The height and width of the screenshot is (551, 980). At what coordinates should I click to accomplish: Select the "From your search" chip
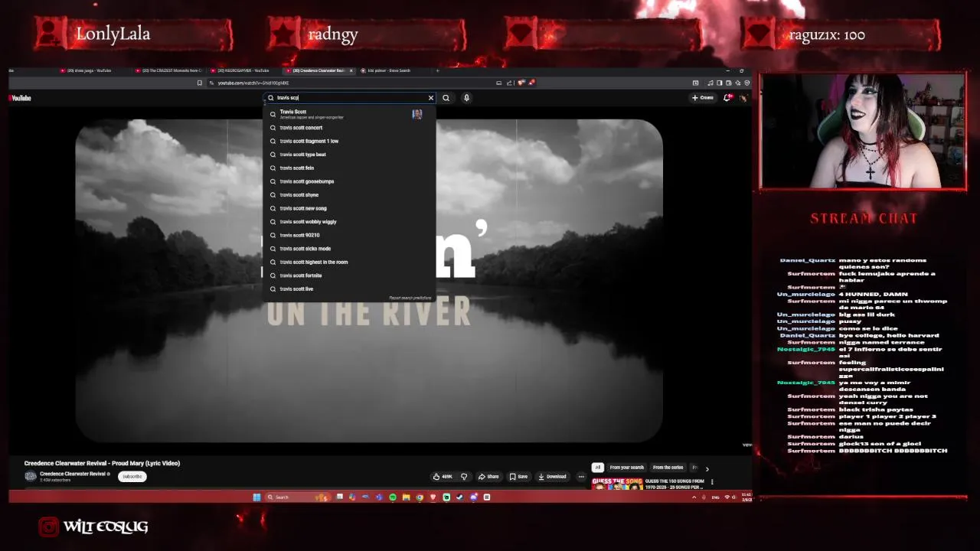point(626,468)
